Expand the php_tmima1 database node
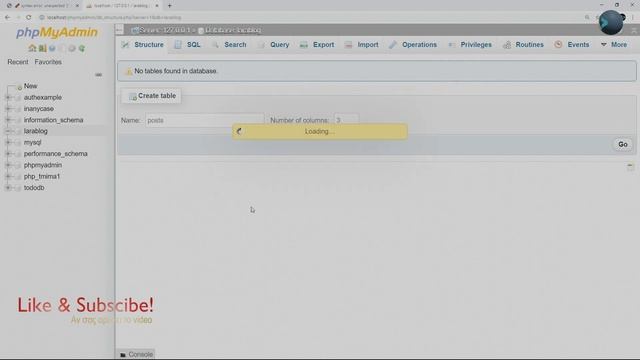 [x=8, y=176]
